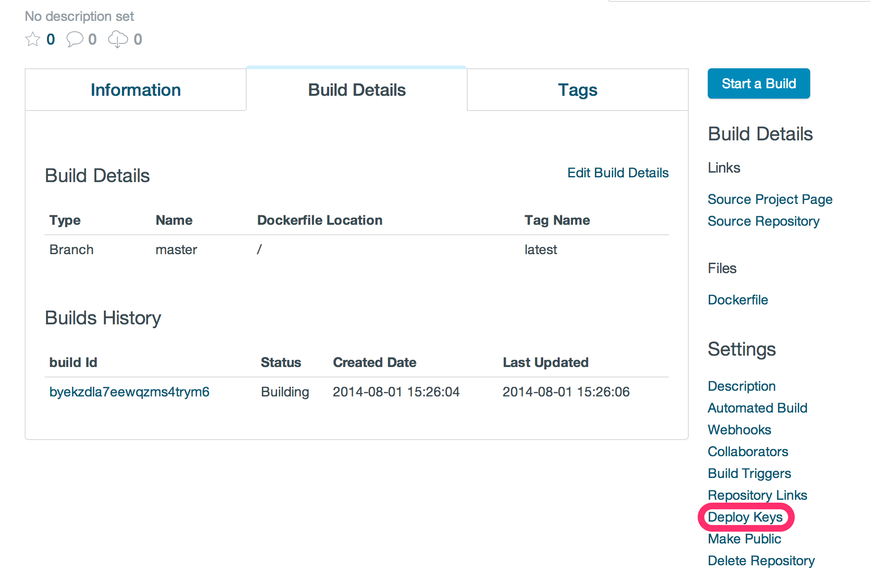Click the cloud download count icon
Screen dimensions: 870x588
(118, 39)
